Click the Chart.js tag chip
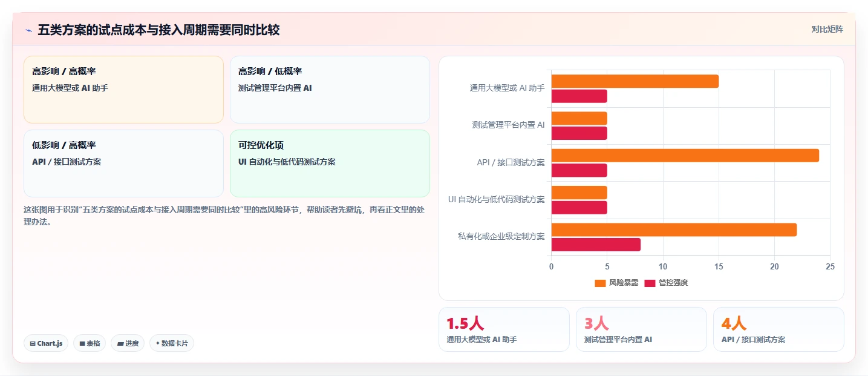868x376 pixels. coord(46,343)
